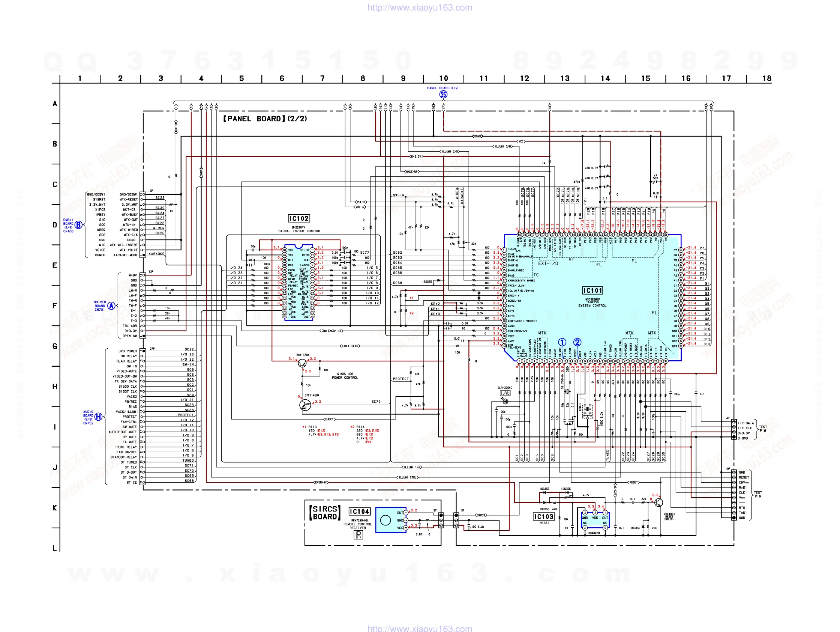Click column 10 in the grid header
Viewport: 840px width, 632px height.
click(x=443, y=78)
